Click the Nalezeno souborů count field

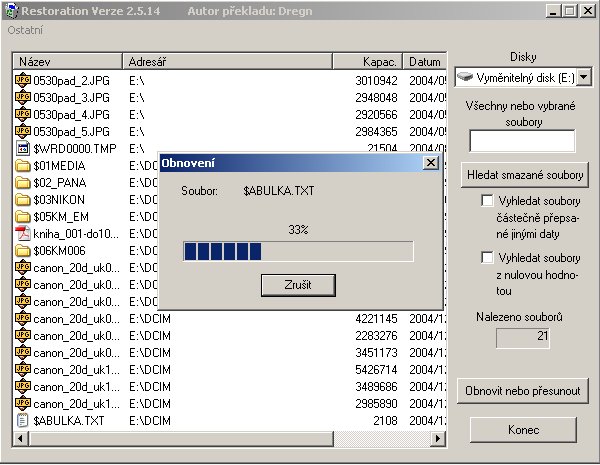(x=523, y=338)
